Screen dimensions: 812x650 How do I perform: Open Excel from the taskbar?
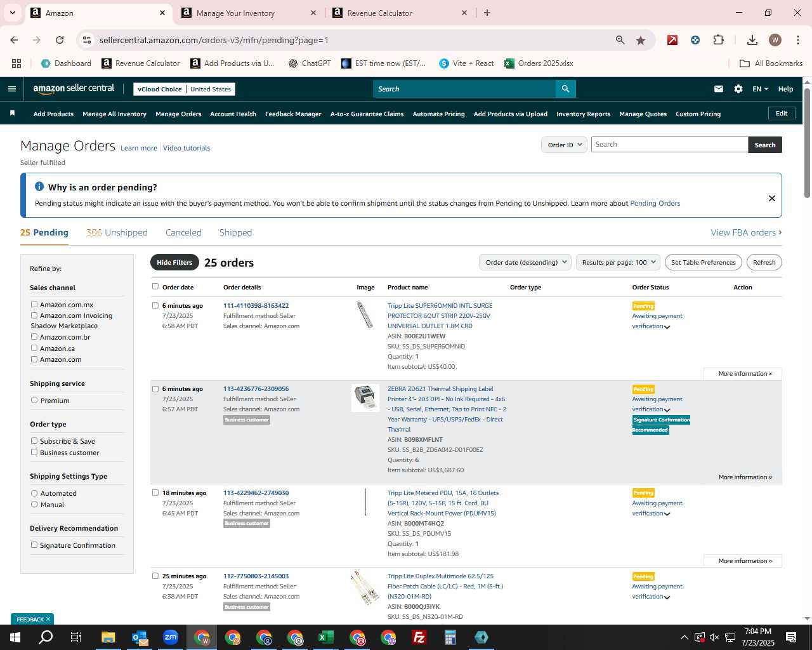326,637
